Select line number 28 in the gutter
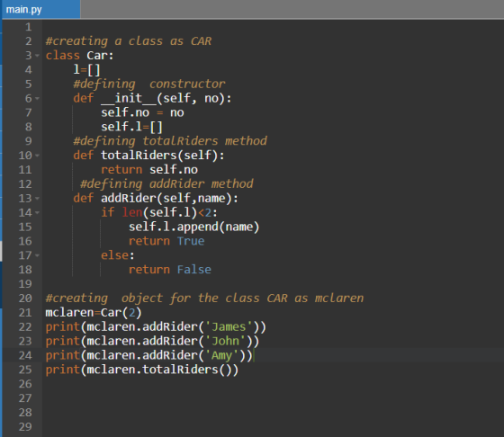The width and height of the screenshot is (504, 437). pyautogui.click(x=25, y=413)
